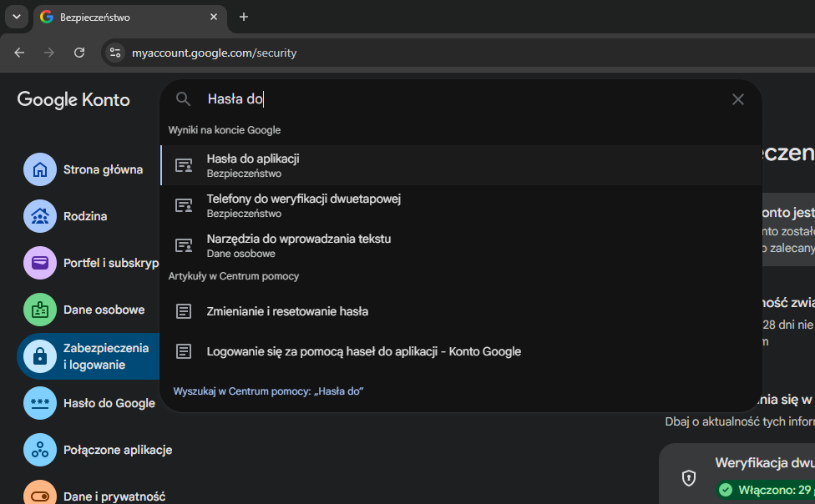
Task: Open the tab search dropdown arrow
Action: click(x=17, y=17)
